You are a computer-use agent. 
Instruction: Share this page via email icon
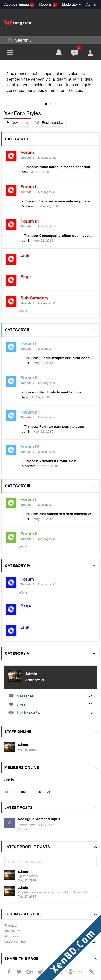(x=81, y=971)
